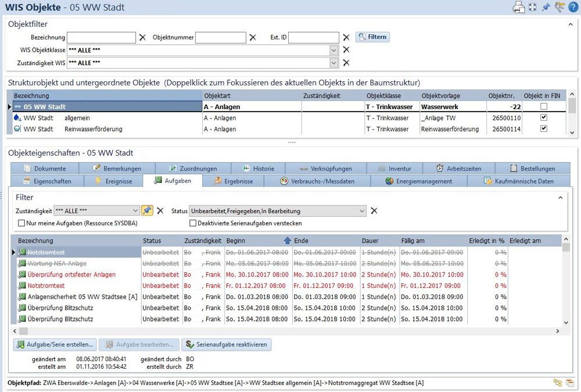Open the Energiemanagement tab

coord(418,181)
